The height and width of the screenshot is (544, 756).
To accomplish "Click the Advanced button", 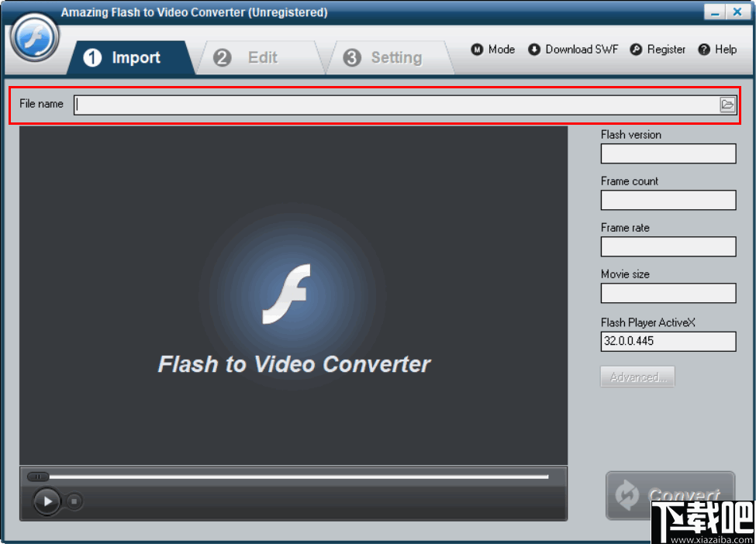I will (x=637, y=377).
